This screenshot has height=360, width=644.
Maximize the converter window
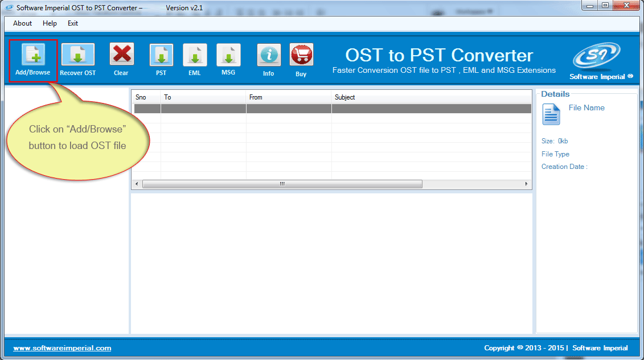click(605, 6)
